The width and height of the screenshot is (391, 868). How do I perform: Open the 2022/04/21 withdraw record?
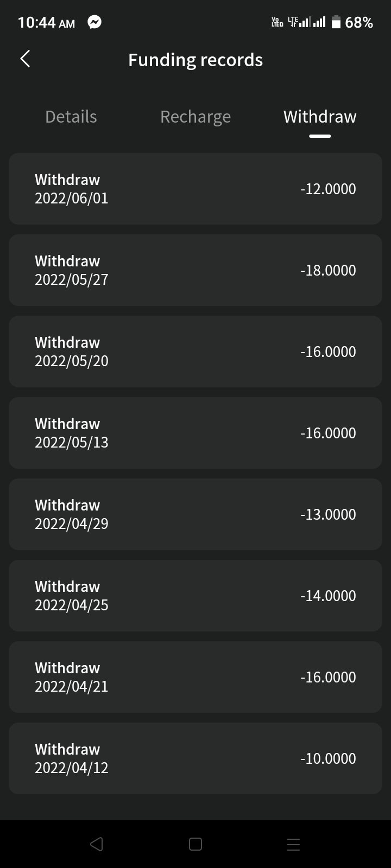click(195, 677)
